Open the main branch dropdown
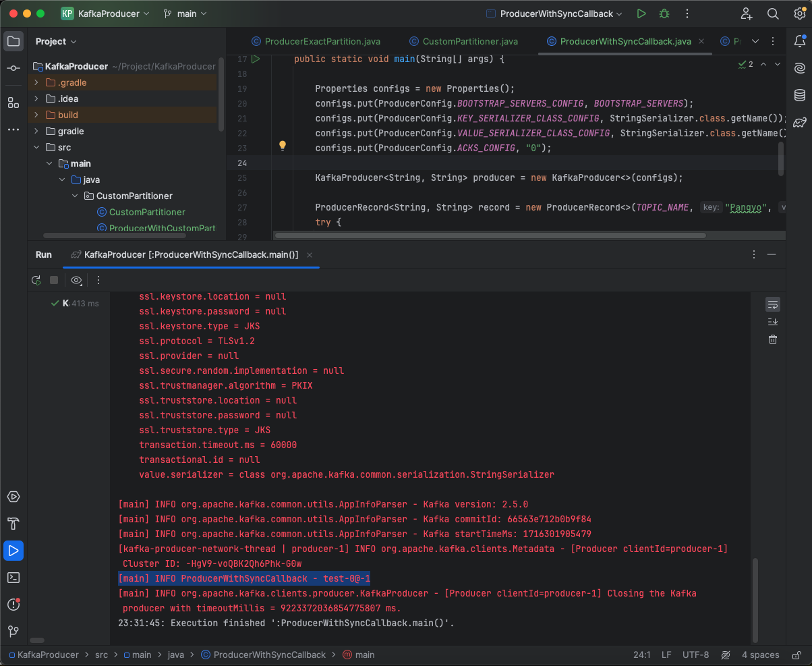 point(185,13)
